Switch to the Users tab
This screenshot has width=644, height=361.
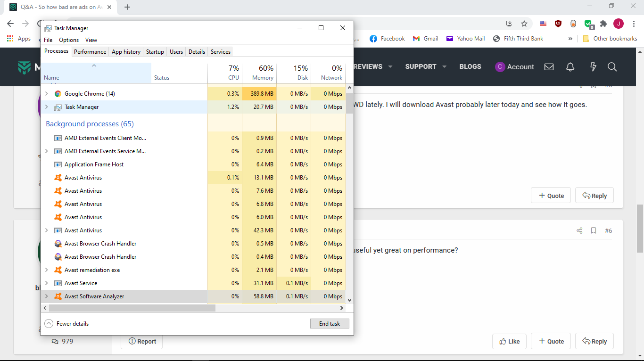(176, 52)
